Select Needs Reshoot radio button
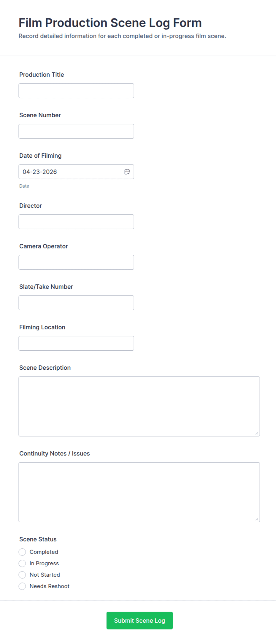This screenshot has width=276, height=644. [x=22, y=586]
